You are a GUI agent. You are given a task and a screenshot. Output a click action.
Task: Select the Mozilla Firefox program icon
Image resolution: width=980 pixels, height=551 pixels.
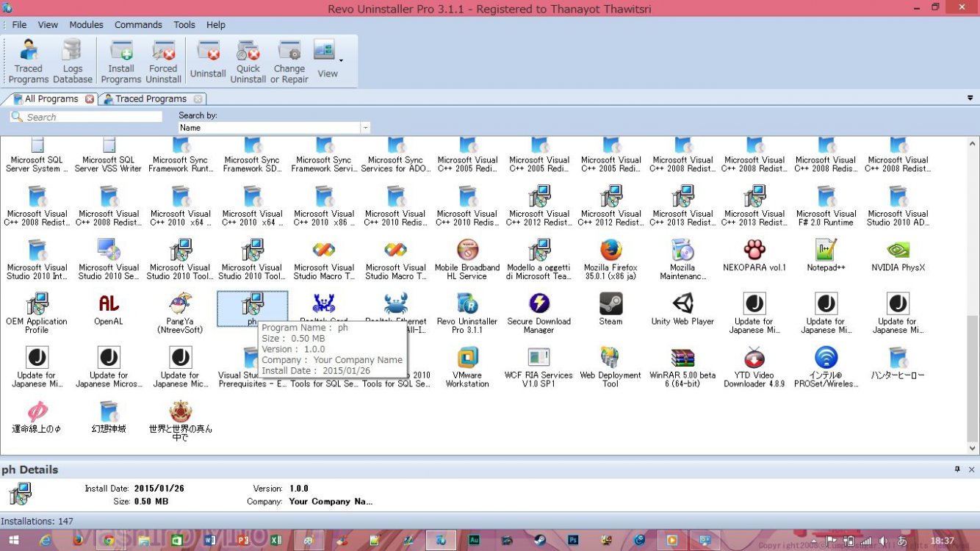(x=610, y=250)
